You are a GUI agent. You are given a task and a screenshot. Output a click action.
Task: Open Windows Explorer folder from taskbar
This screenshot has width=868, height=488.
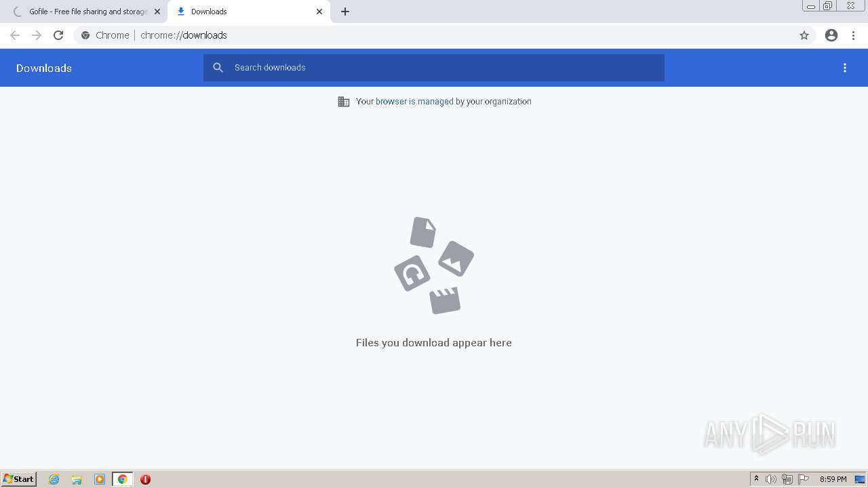77,479
